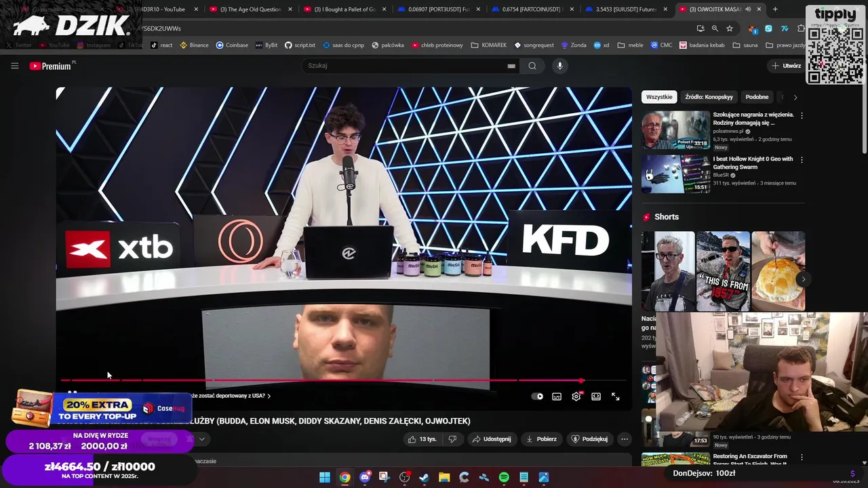
Task: Show more filter chips with right arrow
Action: [795, 97]
